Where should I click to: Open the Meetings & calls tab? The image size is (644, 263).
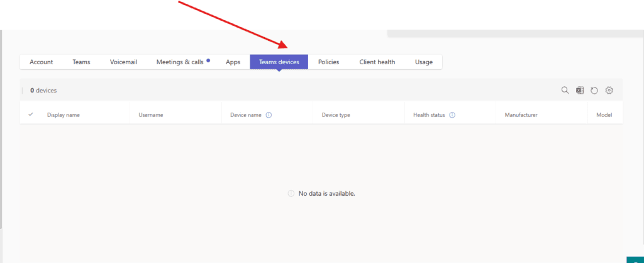pos(180,62)
